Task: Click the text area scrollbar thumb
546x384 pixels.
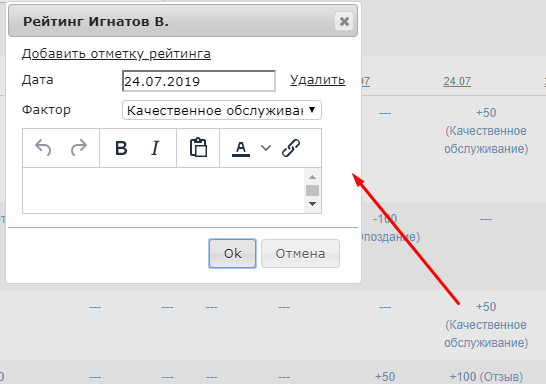Action: click(312, 190)
